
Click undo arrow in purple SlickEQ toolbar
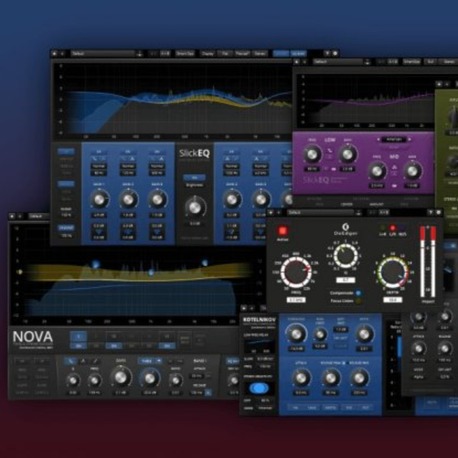297,62
